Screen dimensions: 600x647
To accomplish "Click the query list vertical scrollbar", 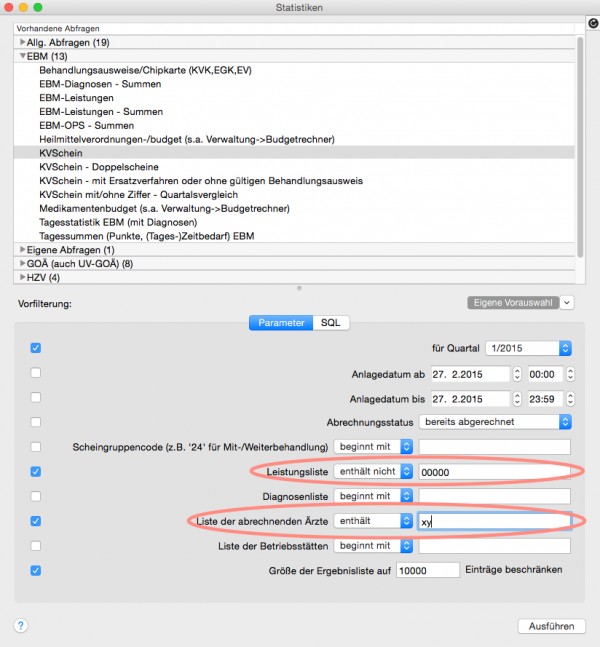I will pyautogui.click(x=580, y=146).
